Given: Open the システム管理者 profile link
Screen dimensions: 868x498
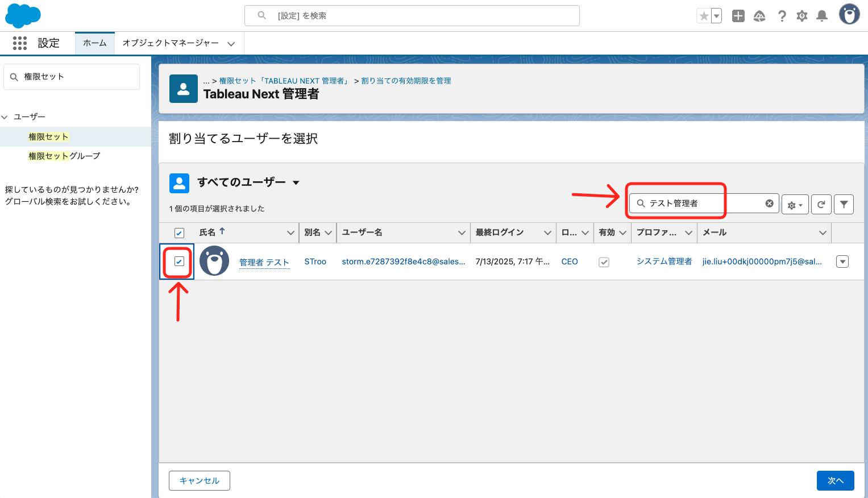Looking at the screenshot, I should point(665,262).
